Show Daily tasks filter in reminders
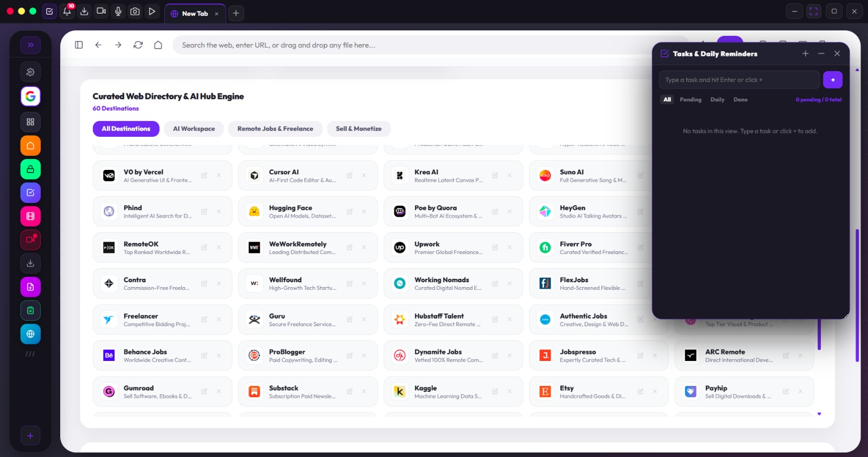 click(x=717, y=100)
